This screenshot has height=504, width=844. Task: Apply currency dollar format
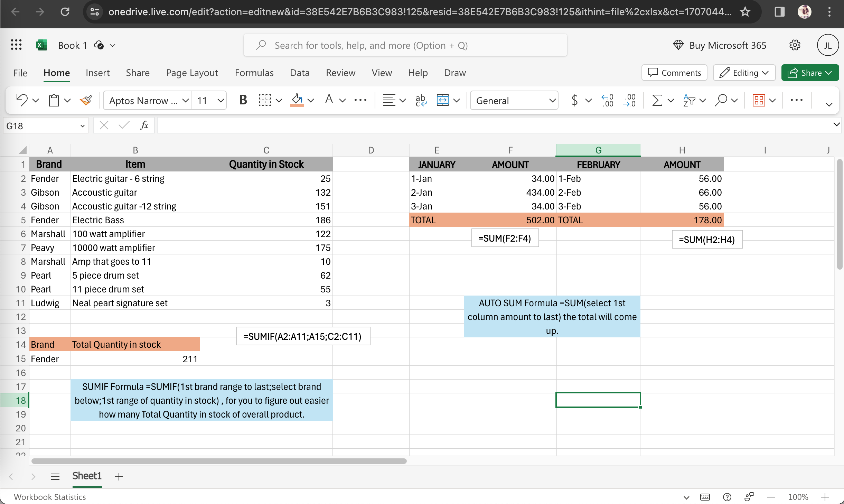pos(574,100)
